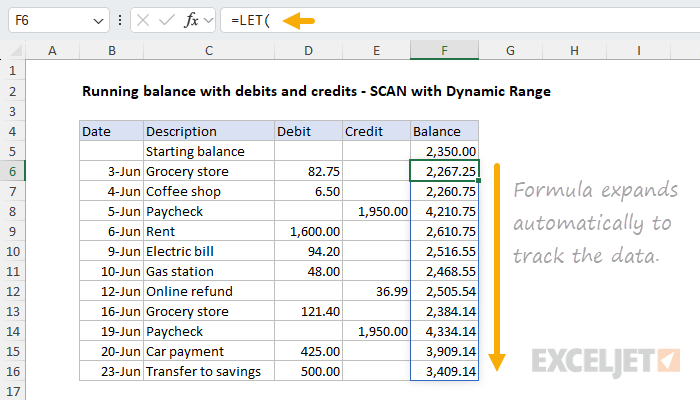Image resolution: width=700 pixels, height=400 pixels.
Task: Select the 3,409.14 final balance cell
Action: [x=444, y=371]
